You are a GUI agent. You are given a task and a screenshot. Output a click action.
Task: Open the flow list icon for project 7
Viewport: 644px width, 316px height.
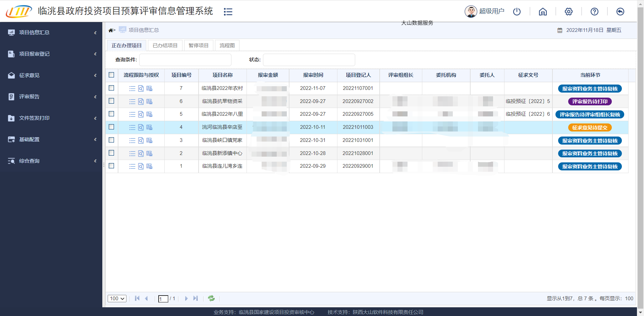tap(132, 89)
